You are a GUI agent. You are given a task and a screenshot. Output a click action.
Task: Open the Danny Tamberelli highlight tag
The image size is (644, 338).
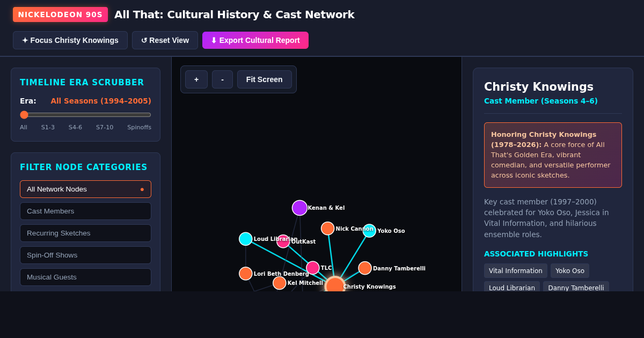pyautogui.click(x=576, y=288)
